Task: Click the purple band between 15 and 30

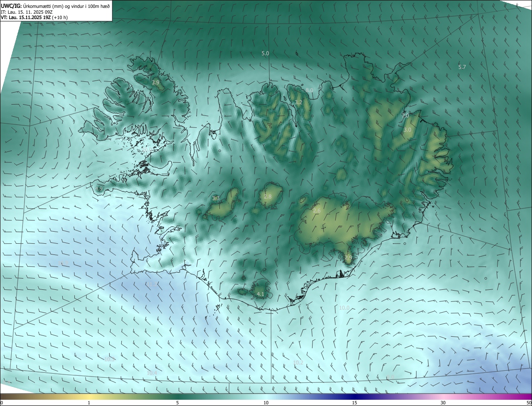Action: [x=399, y=396]
